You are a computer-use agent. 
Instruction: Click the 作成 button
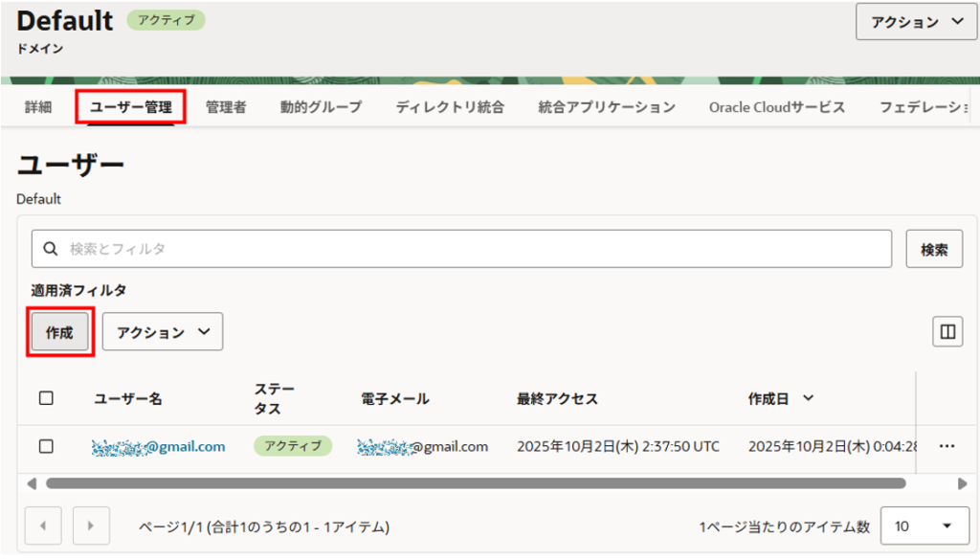tap(59, 332)
